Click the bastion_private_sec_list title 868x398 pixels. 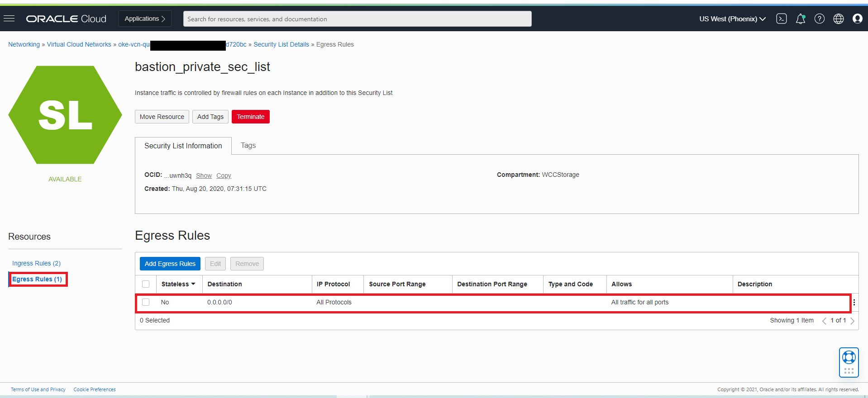pyautogui.click(x=202, y=67)
